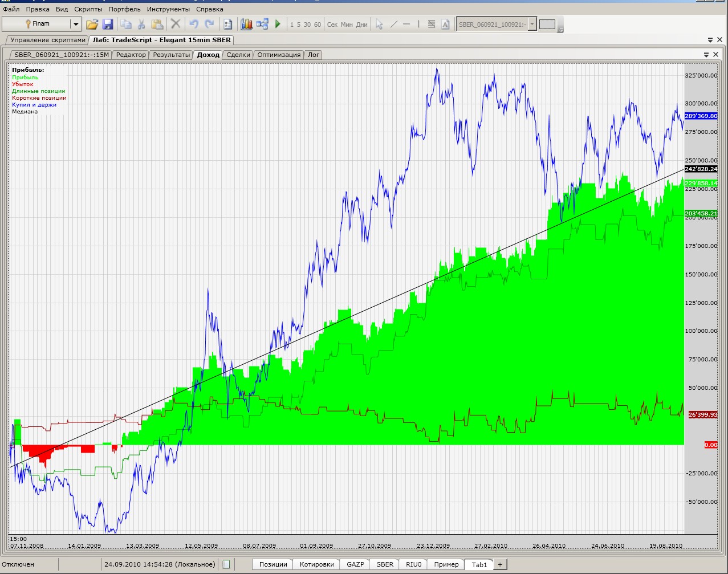Switch to the Оптимизация tab
Viewport: 728px width, 574px height.
coord(279,55)
